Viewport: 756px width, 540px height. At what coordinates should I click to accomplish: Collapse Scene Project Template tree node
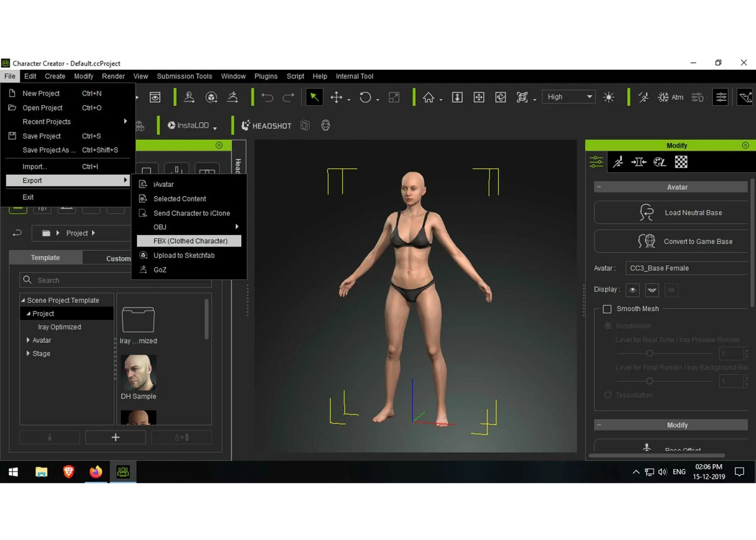[x=23, y=300]
